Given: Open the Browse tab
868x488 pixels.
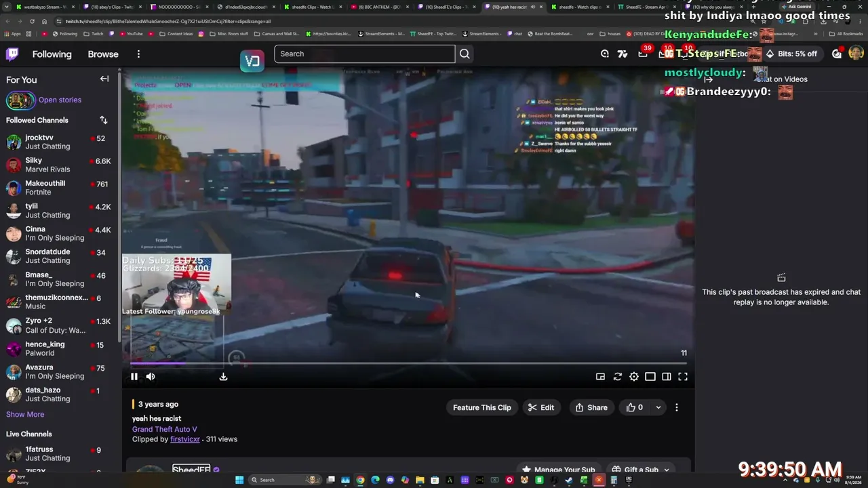Looking at the screenshot, I should pyautogui.click(x=103, y=54).
